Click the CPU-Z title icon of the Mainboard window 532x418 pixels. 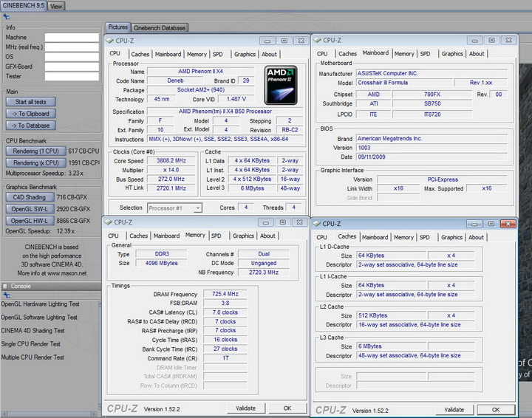[317, 41]
